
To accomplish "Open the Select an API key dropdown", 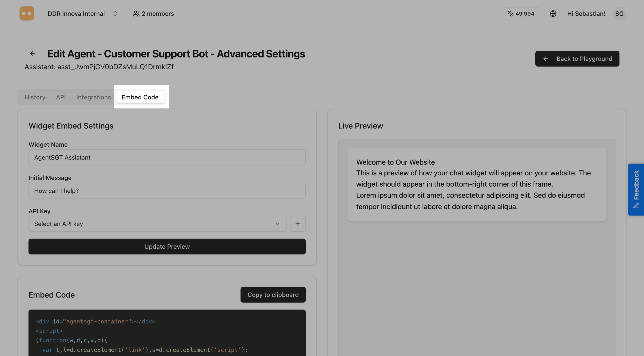I will (x=157, y=224).
